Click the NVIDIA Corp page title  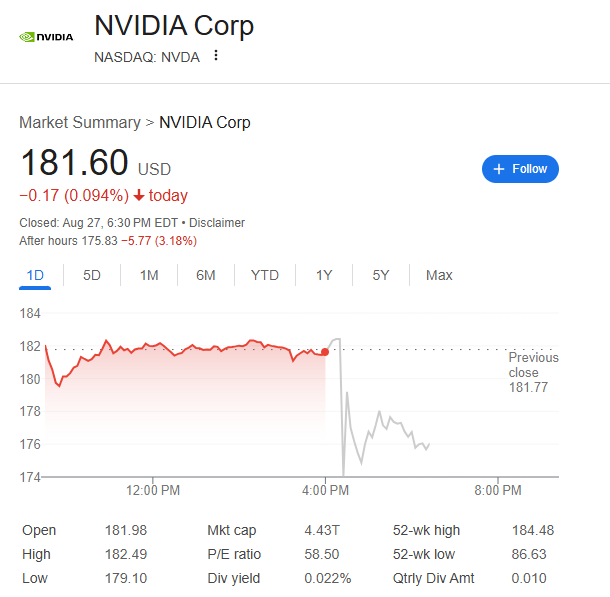coord(174,26)
